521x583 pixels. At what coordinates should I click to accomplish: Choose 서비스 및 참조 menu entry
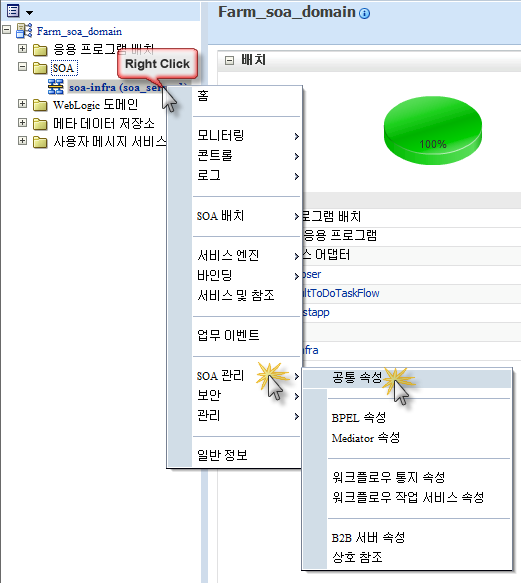pos(245,296)
